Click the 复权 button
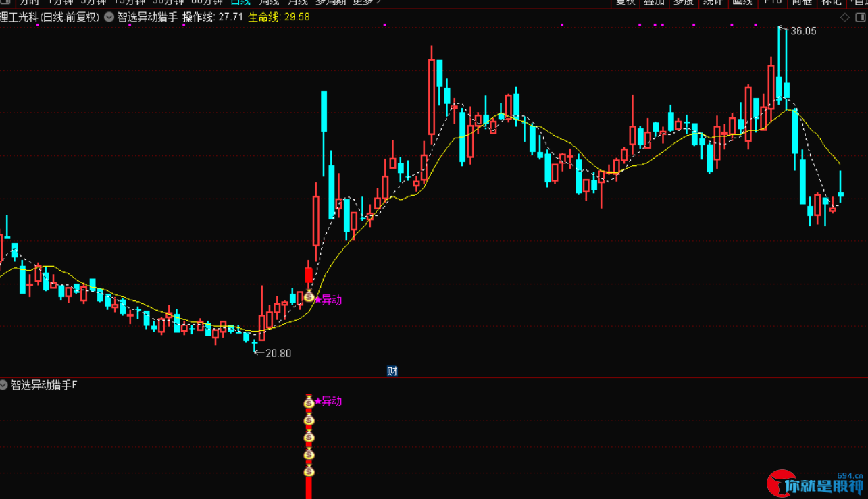This screenshot has width=868, height=499. pos(626,3)
